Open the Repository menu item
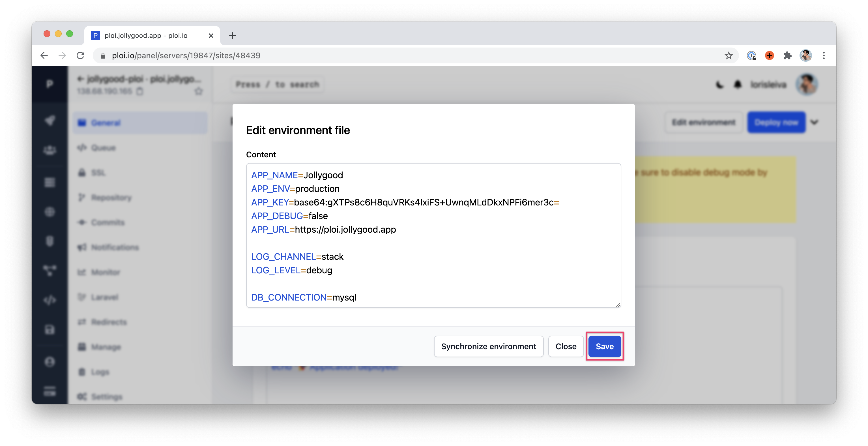Image resolution: width=868 pixels, height=446 pixels. (x=140, y=198)
